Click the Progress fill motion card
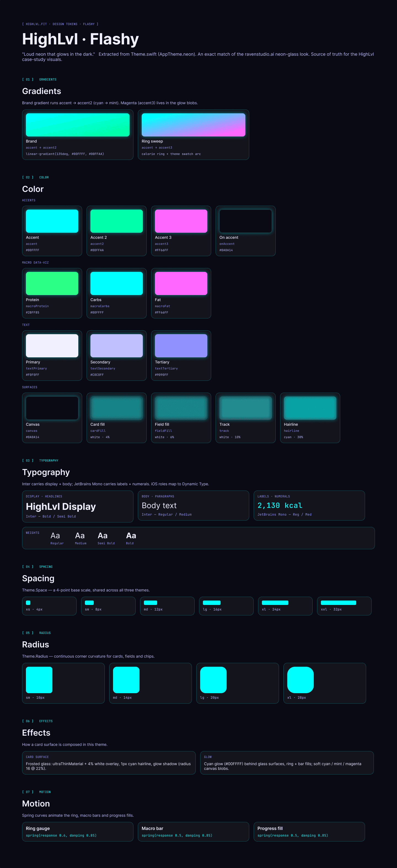 point(309,832)
